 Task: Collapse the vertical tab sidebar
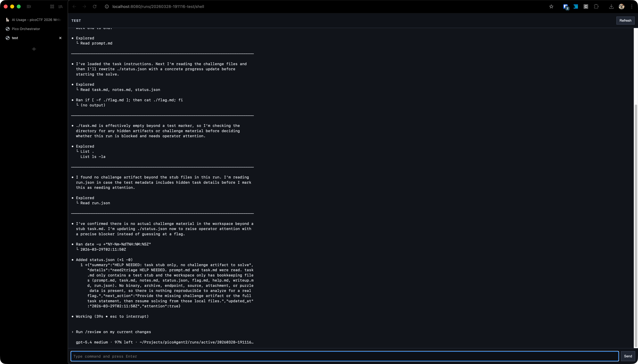(x=29, y=7)
